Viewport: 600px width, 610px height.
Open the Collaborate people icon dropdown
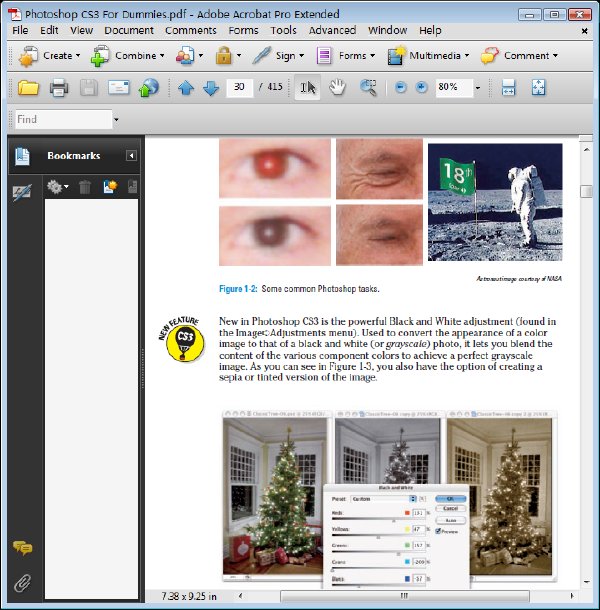coord(189,56)
